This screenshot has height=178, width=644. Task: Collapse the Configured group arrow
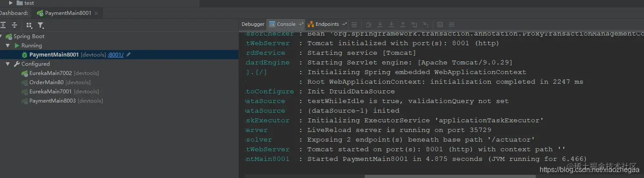tap(8, 64)
